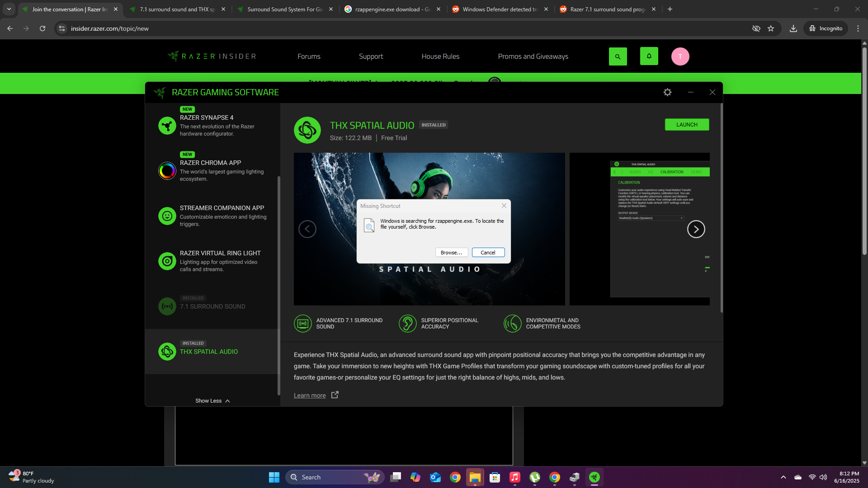
Task: Click the Advanced 7.1 Surround Sound feature icon
Action: 303,324
